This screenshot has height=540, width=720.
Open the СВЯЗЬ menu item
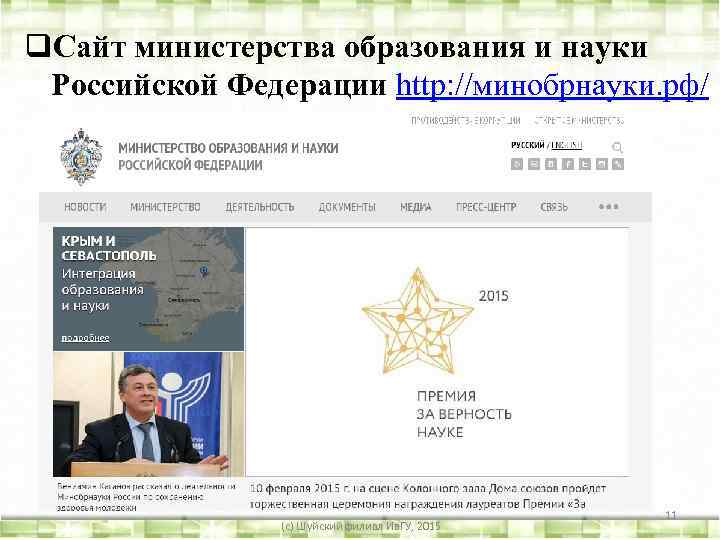point(554,208)
